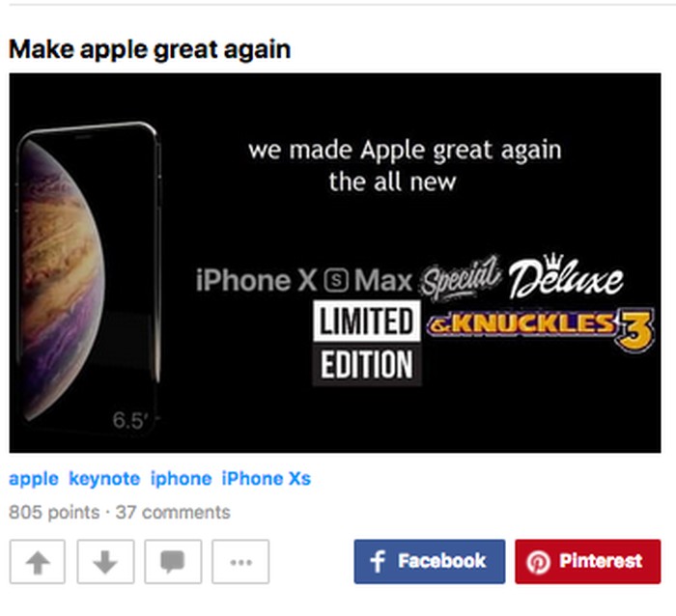The width and height of the screenshot is (676, 616).
Task: Open more options via the ellipsis button
Action: (240, 562)
